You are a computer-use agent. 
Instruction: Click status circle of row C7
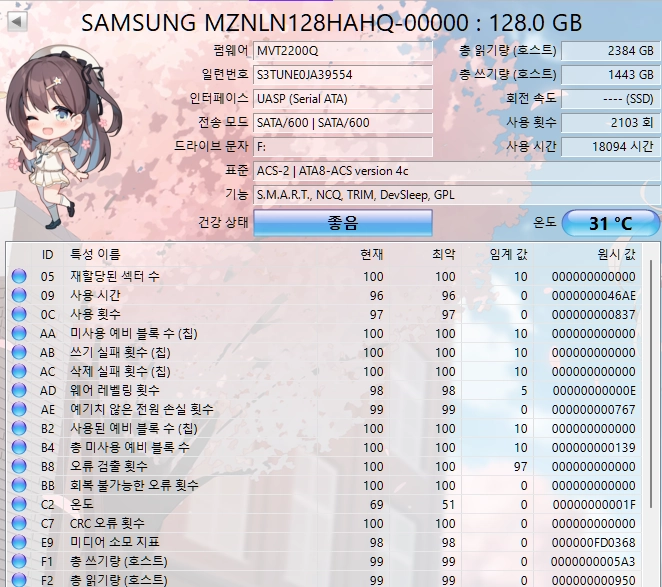coord(19,523)
